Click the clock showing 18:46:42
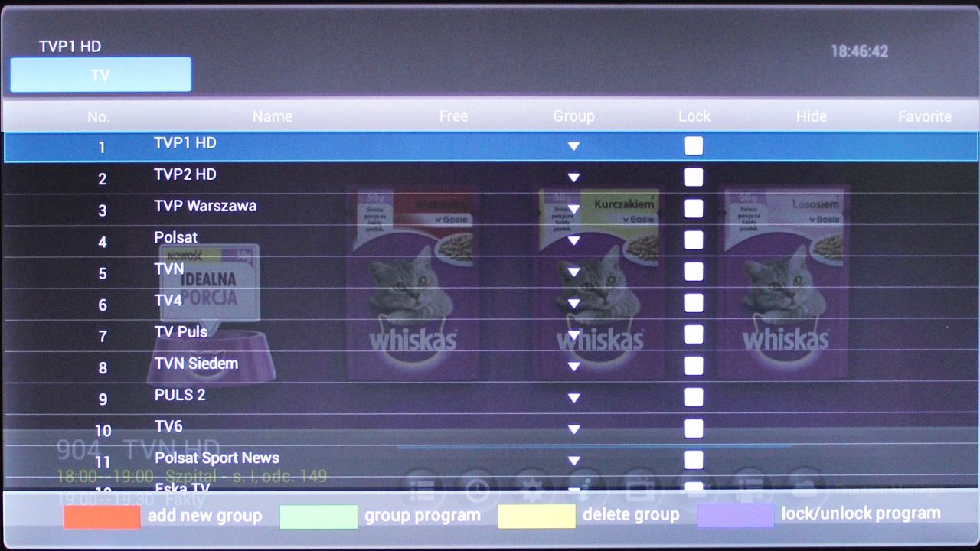Image resolution: width=980 pixels, height=551 pixels. (859, 52)
